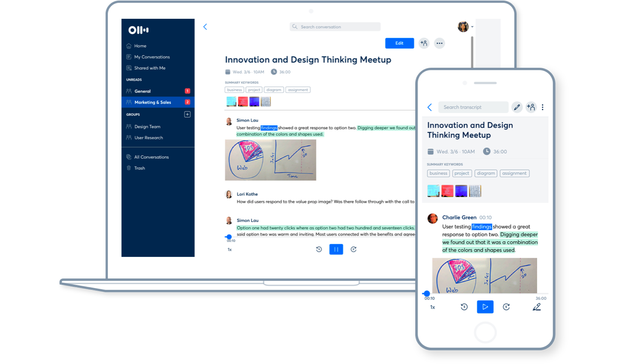628x364 pixels.
Task: Click the Search conversation field
Action: [x=335, y=27]
